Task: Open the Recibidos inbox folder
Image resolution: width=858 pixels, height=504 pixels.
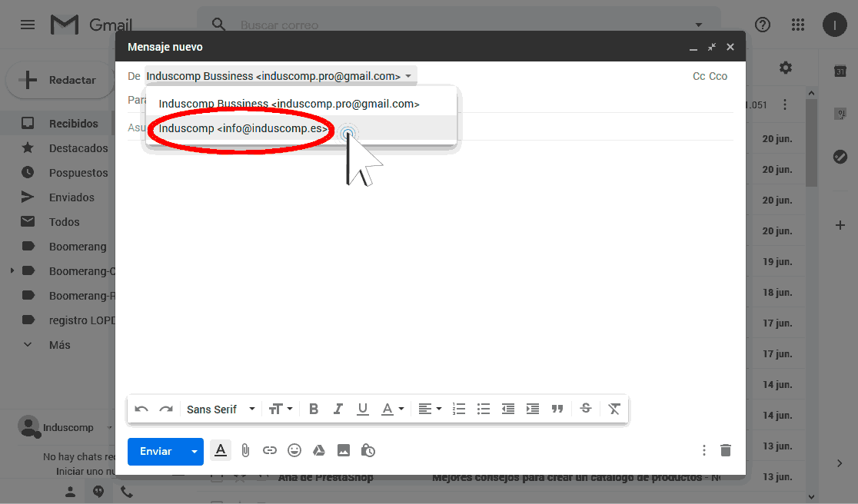Action: point(73,124)
